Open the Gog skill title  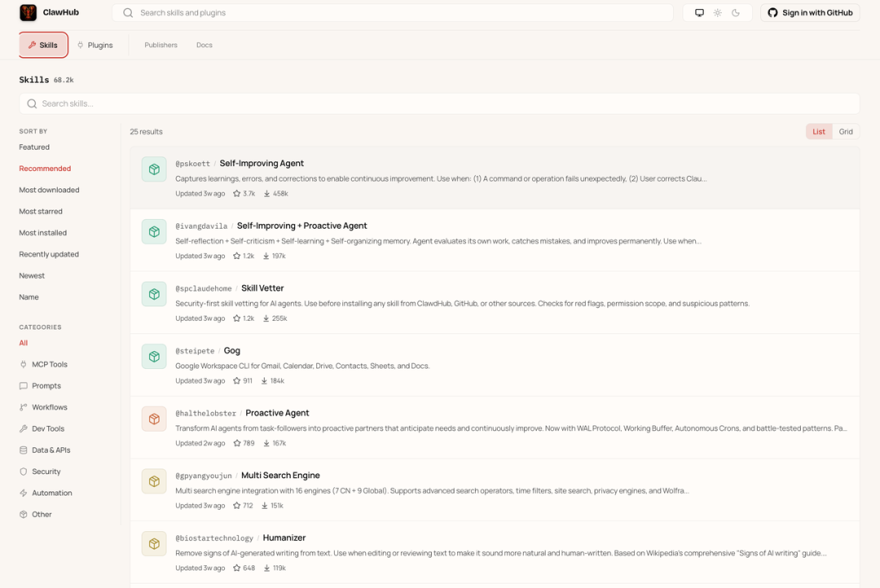tap(231, 351)
